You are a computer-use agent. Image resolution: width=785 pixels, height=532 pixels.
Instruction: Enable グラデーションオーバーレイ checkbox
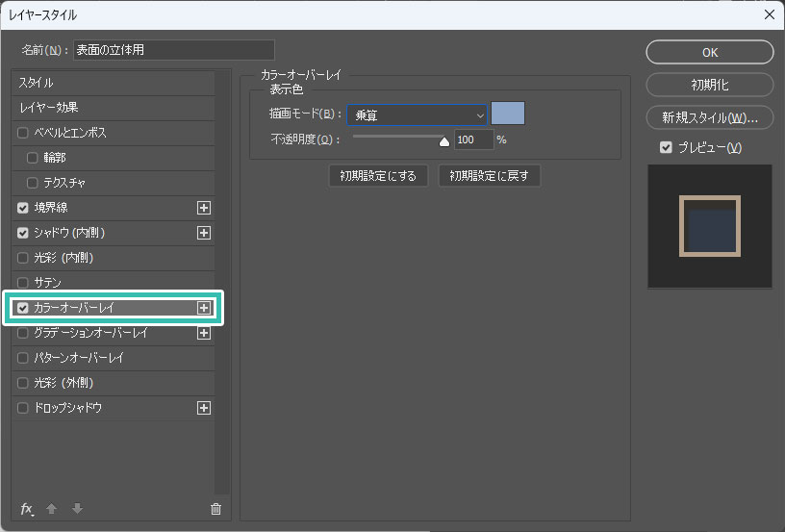pyautogui.click(x=22, y=333)
